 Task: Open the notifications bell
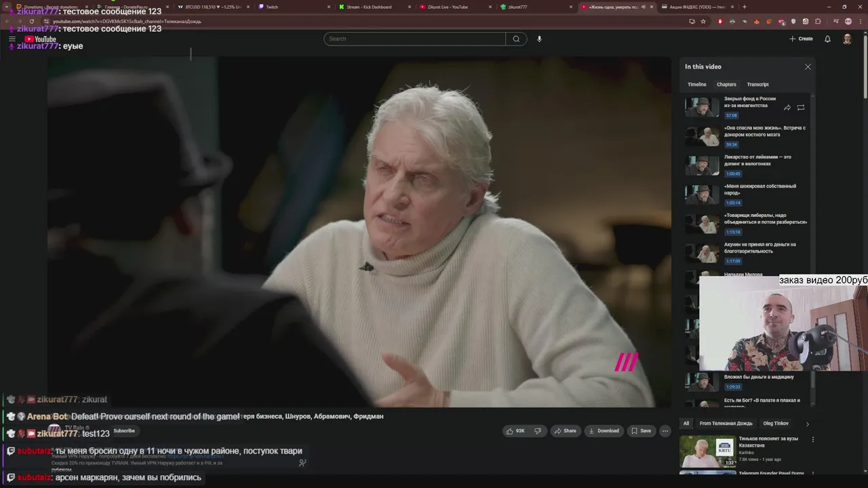point(827,39)
